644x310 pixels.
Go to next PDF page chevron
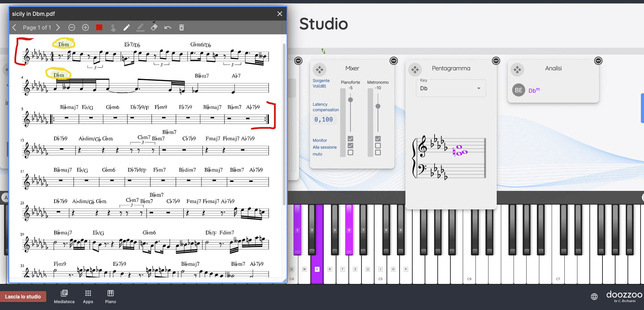click(58, 27)
